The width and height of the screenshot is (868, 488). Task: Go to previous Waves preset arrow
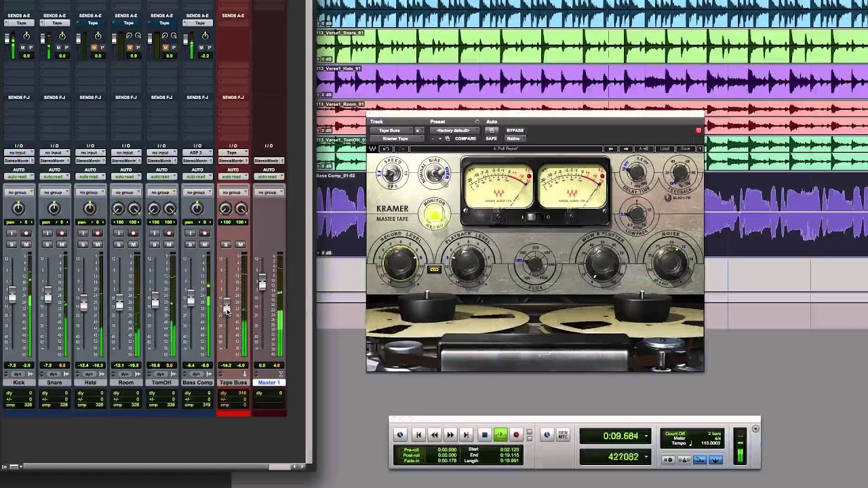pyautogui.click(x=610, y=148)
